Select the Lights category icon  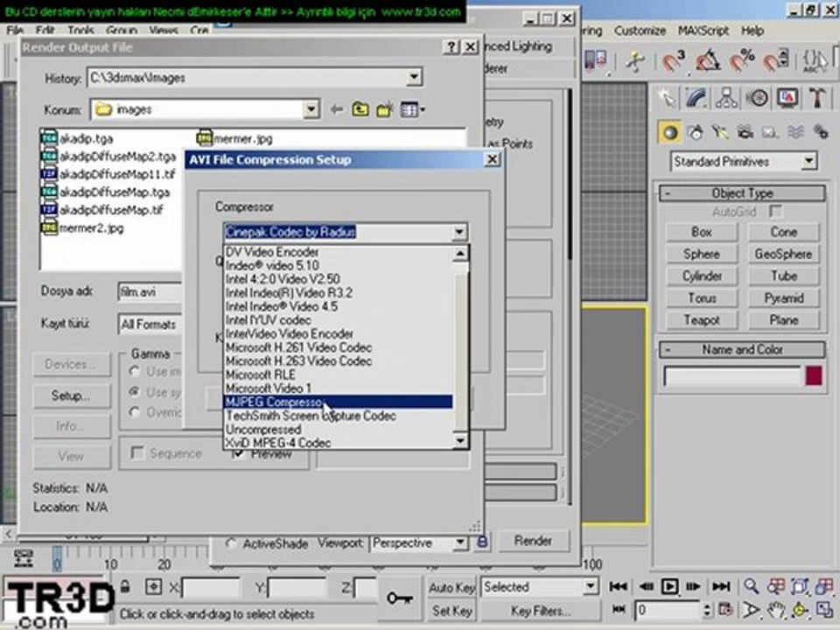(719, 132)
